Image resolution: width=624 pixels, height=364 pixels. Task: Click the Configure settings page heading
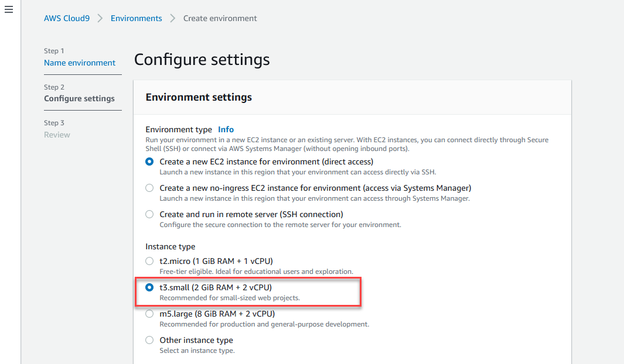(202, 60)
